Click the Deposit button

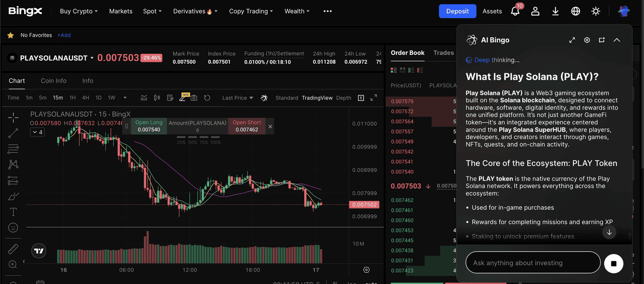coord(457,11)
